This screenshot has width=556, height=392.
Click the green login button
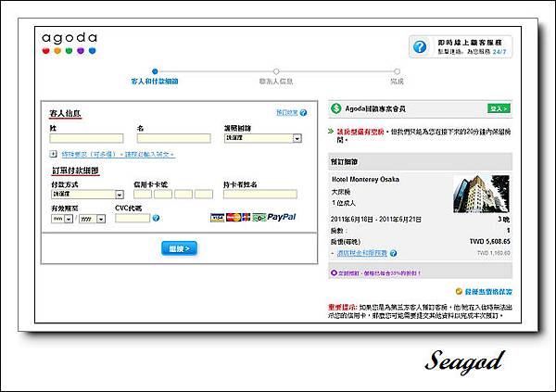[x=499, y=108]
